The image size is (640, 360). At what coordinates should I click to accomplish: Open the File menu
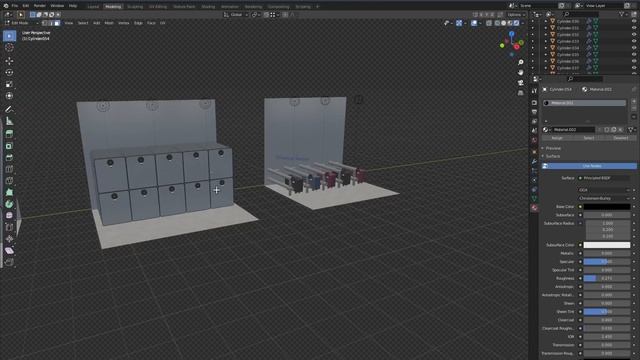(15, 6)
